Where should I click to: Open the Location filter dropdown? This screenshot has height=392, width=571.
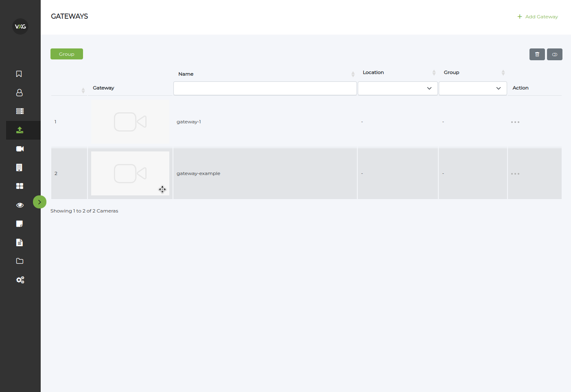tap(398, 88)
